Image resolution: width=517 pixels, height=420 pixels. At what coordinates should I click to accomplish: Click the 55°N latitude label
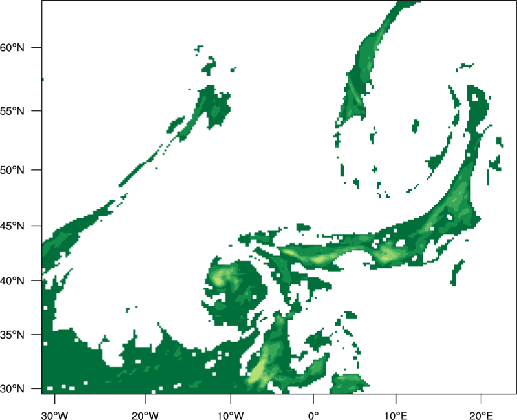point(12,111)
